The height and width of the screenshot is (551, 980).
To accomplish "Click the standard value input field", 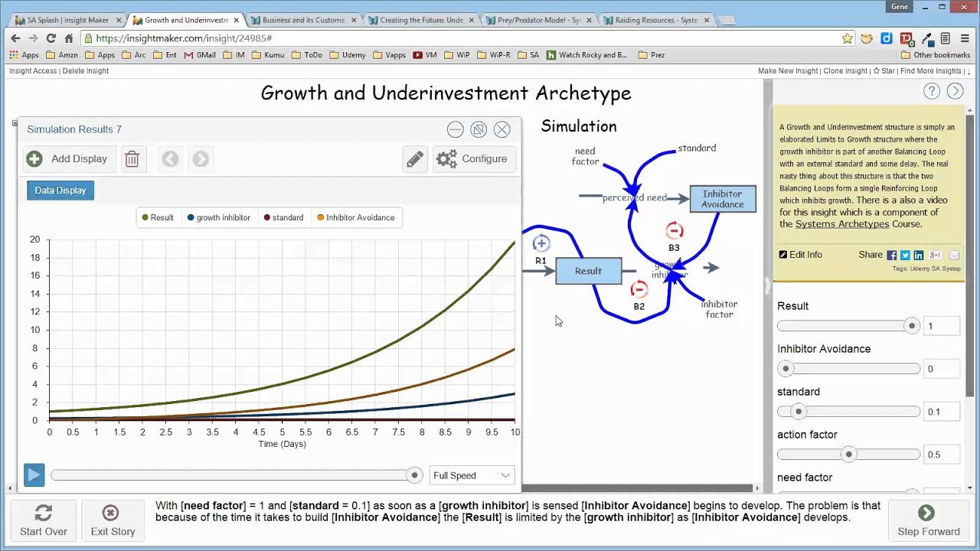I will coord(941,412).
